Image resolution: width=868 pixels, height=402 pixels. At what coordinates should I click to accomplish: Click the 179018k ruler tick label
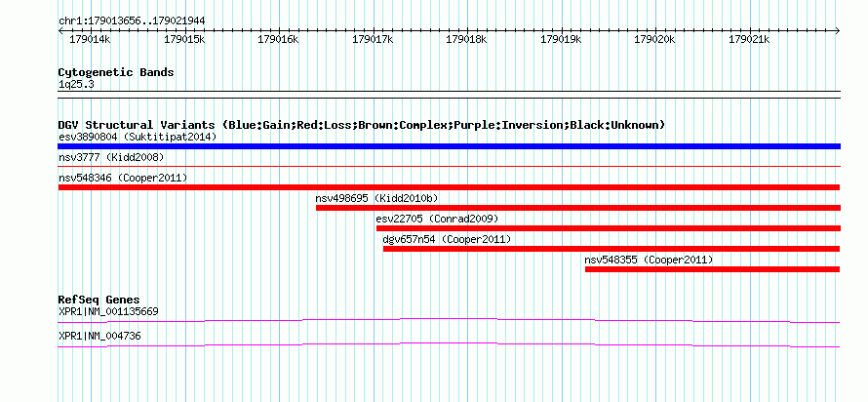click(466, 40)
